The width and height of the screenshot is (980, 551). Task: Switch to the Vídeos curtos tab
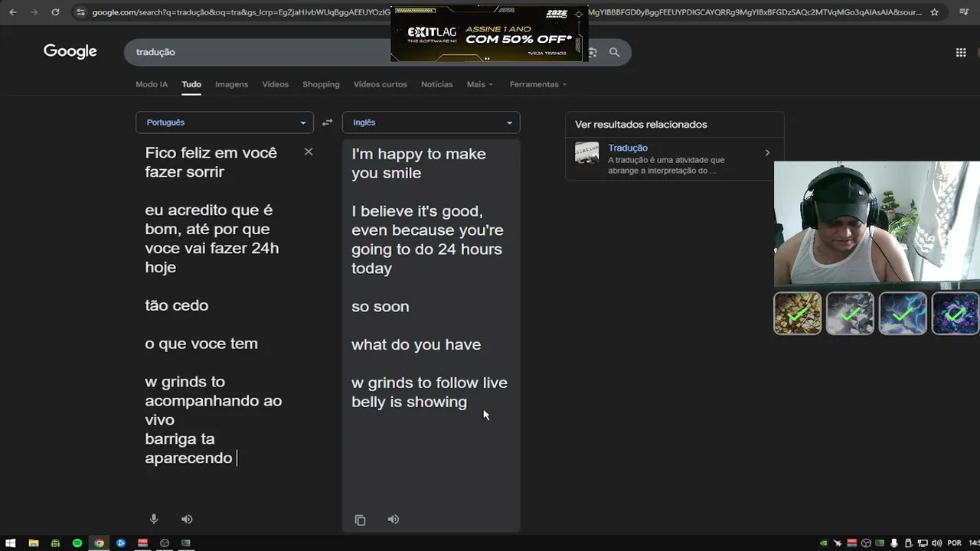click(381, 84)
